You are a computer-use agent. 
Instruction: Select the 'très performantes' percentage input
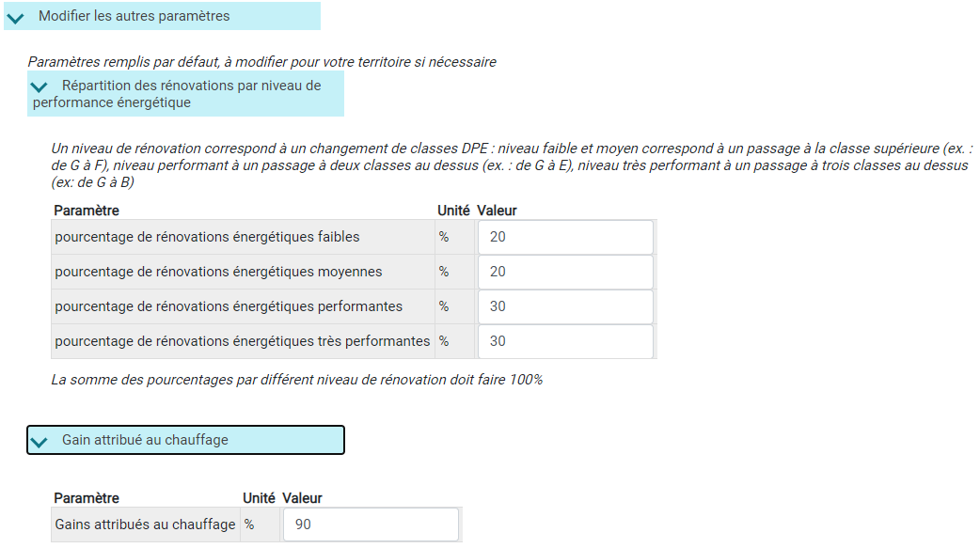[565, 341]
